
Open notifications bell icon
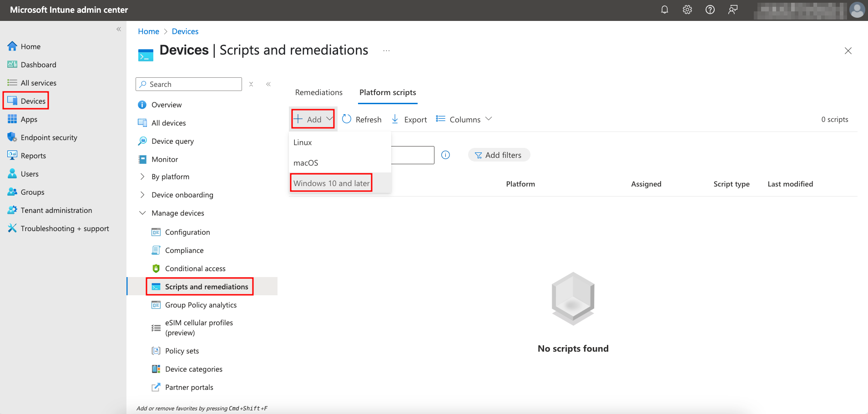[x=664, y=10]
